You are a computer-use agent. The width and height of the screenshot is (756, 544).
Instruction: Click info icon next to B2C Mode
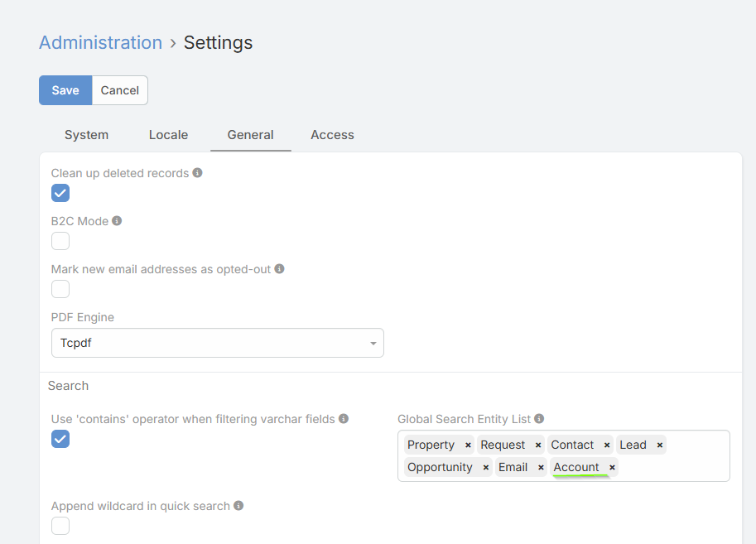[117, 221]
